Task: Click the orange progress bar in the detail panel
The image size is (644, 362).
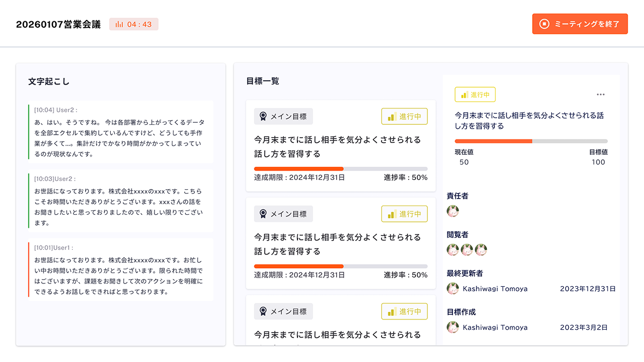Action: coord(493,141)
